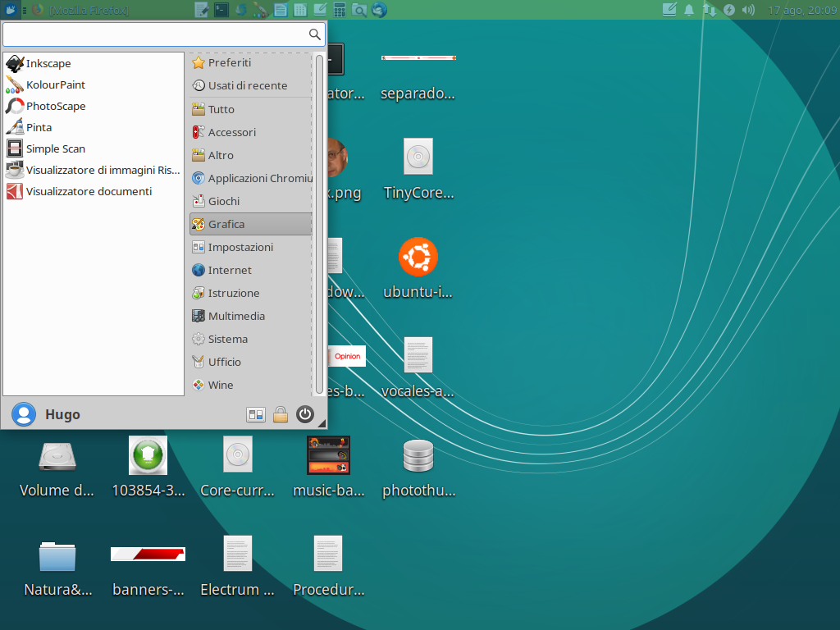This screenshot has width=840, height=630.
Task: Launch Inkscape from the Grafica list
Action: [94, 63]
